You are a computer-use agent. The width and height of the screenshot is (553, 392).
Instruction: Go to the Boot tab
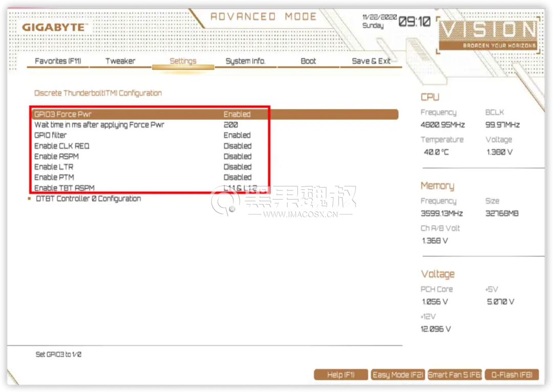click(x=308, y=61)
